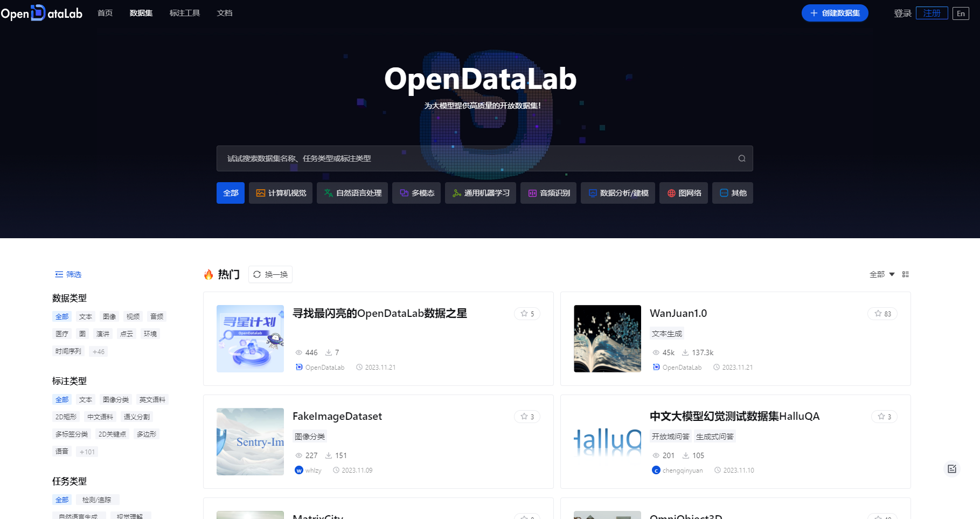This screenshot has width=980, height=519.
Task: Click download icon on FakeImageDataset card
Action: [x=329, y=455]
